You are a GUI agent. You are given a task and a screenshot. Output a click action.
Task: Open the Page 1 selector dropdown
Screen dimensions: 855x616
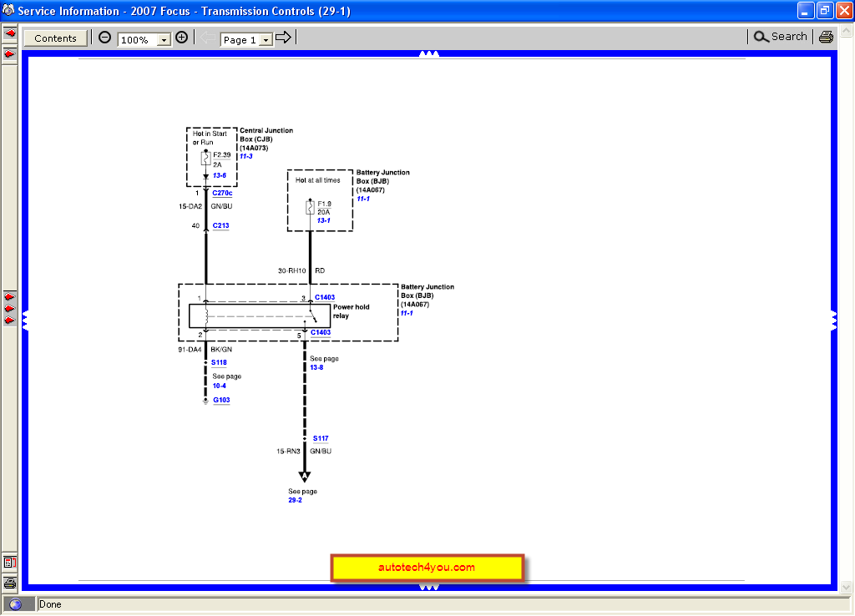tap(265, 39)
